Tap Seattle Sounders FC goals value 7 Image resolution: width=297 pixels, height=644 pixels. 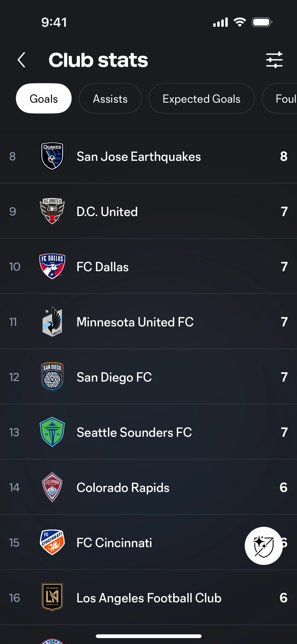(284, 432)
